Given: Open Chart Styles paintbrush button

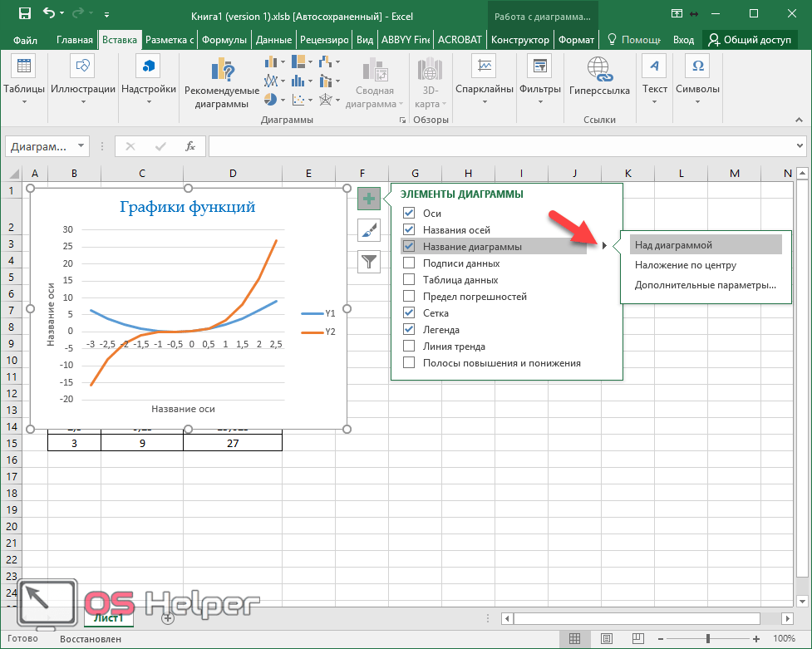Looking at the screenshot, I should click(369, 230).
